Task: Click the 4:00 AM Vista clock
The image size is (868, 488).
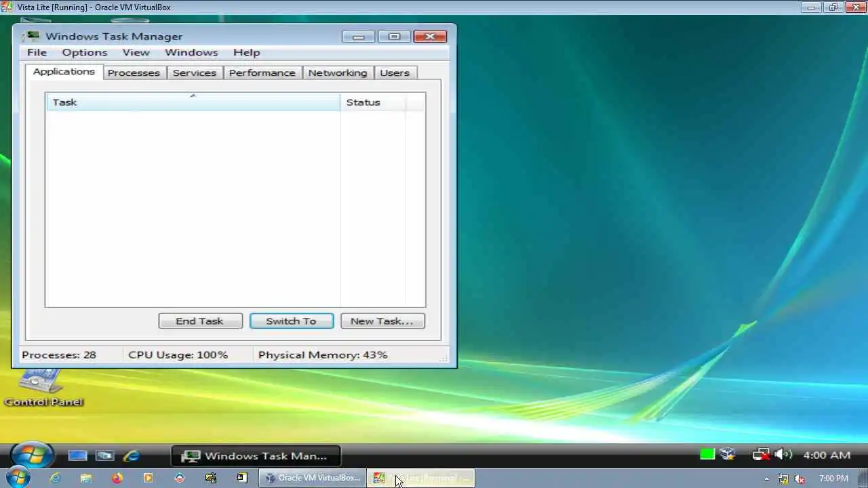Action: [x=827, y=455]
